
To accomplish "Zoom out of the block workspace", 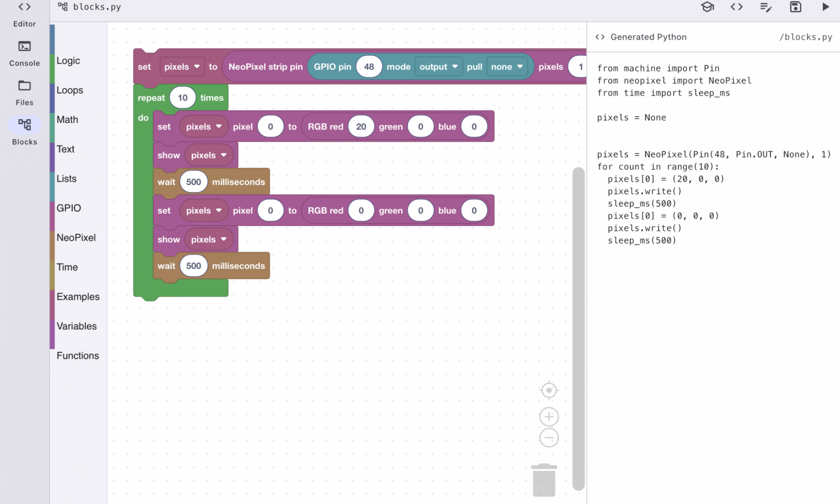I will coord(549,438).
